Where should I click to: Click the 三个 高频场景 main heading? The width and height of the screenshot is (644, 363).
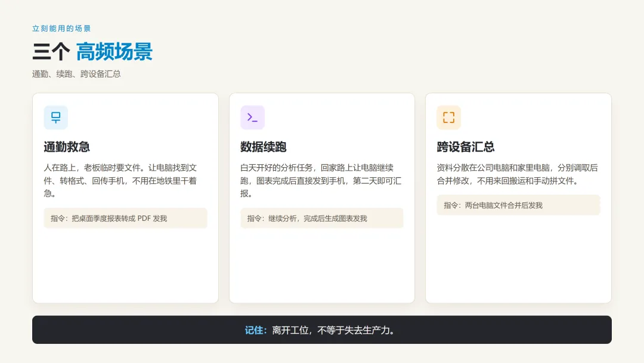point(92,52)
